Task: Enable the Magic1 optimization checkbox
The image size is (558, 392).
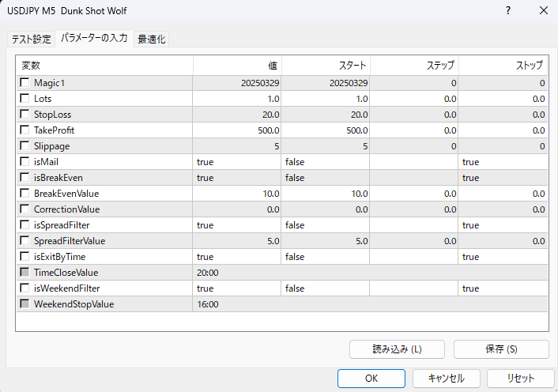Action: pos(25,83)
